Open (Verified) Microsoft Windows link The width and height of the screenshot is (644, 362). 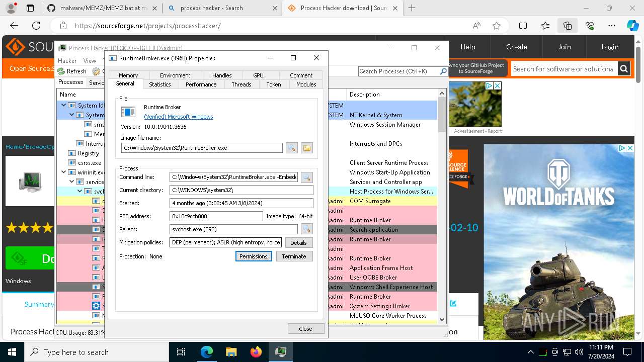pyautogui.click(x=179, y=117)
